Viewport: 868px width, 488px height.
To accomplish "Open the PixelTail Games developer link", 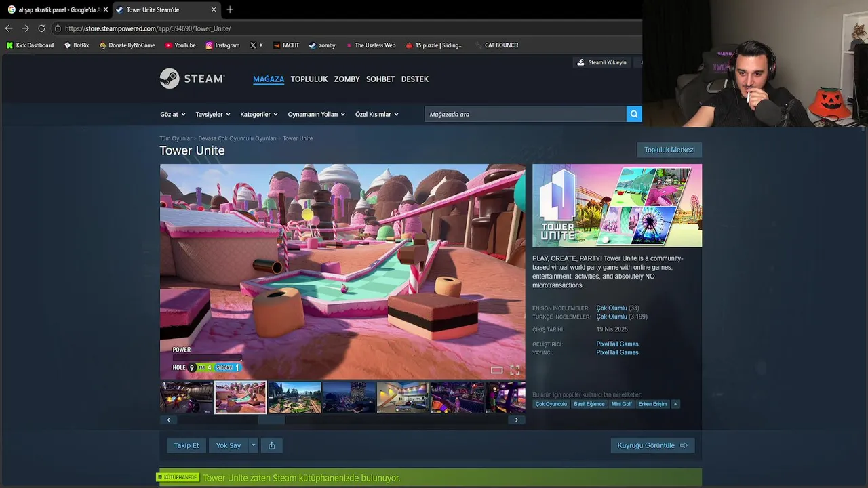I will 617,344.
